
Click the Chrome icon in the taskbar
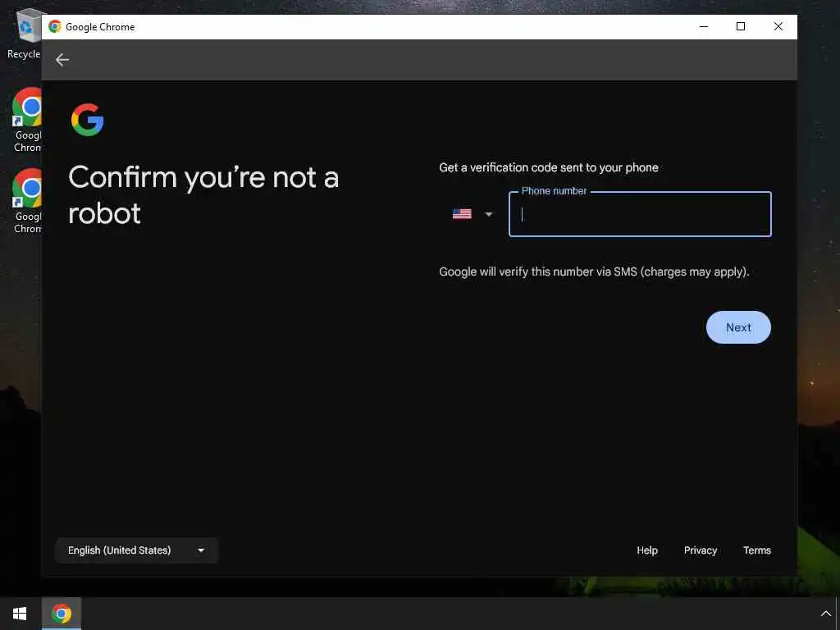62,614
